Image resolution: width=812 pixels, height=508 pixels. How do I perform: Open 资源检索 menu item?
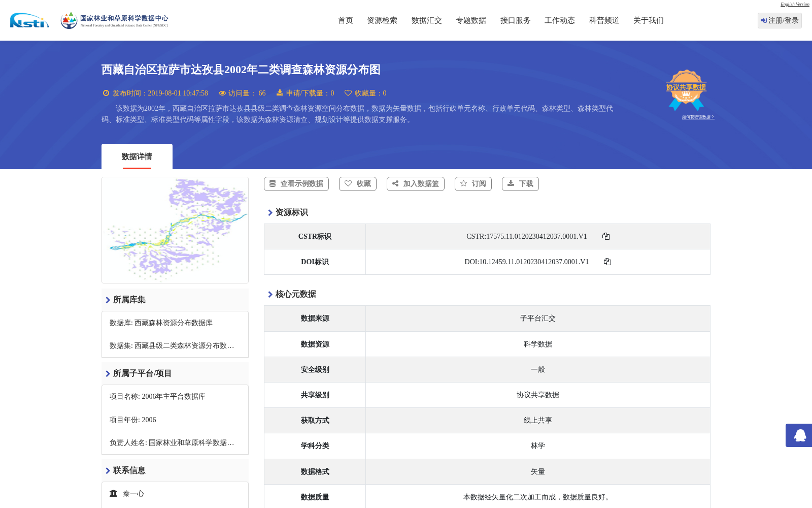coord(382,20)
